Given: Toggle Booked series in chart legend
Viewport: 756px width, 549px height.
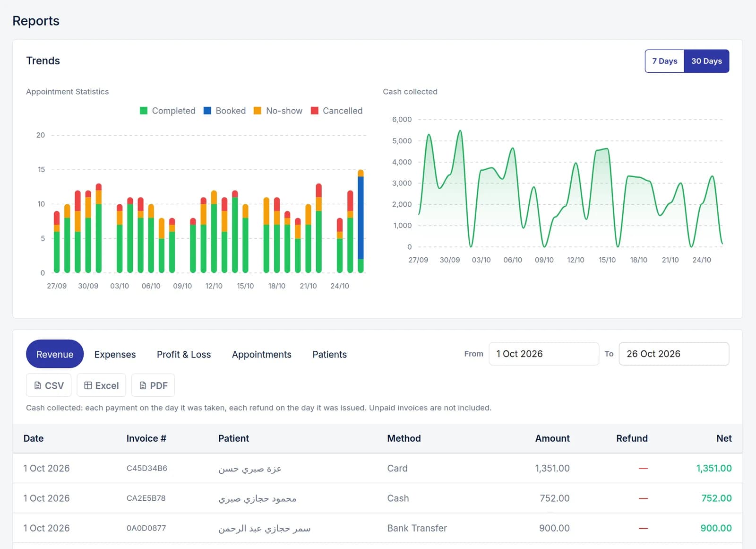Looking at the screenshot, I should pos(224,111).
